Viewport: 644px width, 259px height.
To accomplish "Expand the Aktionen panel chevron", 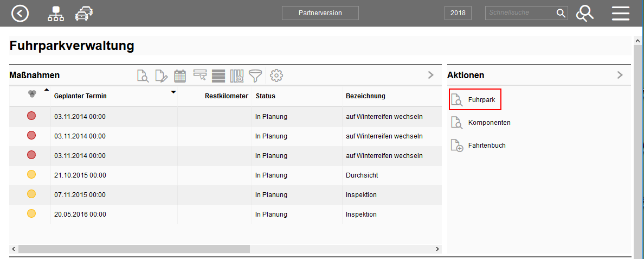I will pos(620,75).
